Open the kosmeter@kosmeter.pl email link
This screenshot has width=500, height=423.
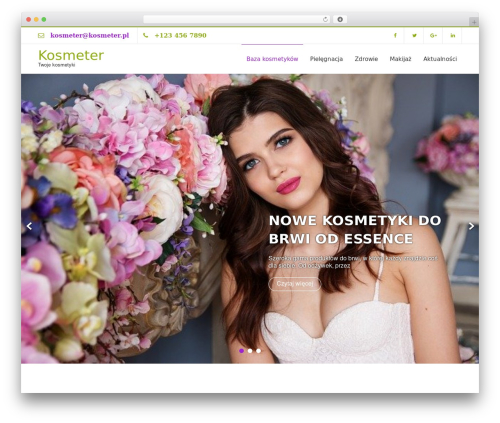90,35
